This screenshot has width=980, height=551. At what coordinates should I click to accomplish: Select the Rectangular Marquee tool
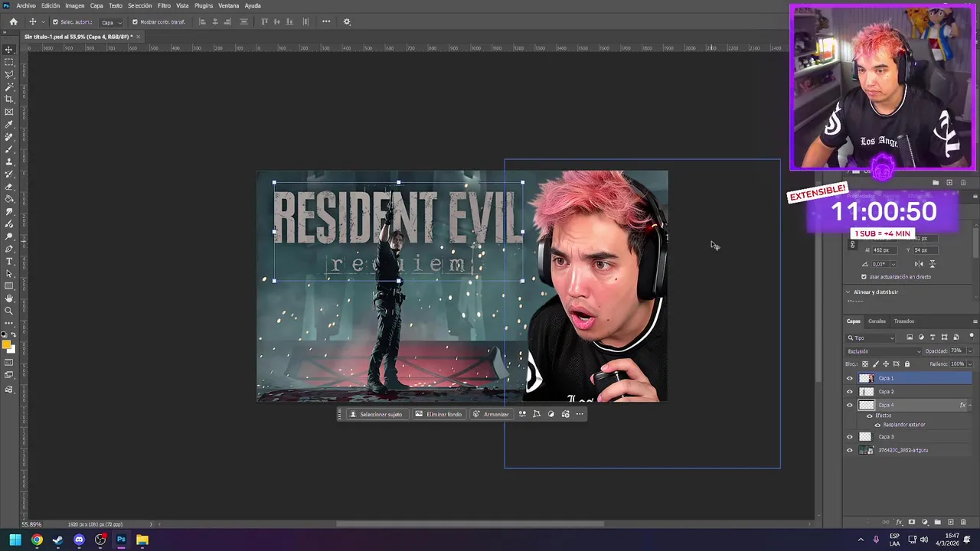point(9,63)
